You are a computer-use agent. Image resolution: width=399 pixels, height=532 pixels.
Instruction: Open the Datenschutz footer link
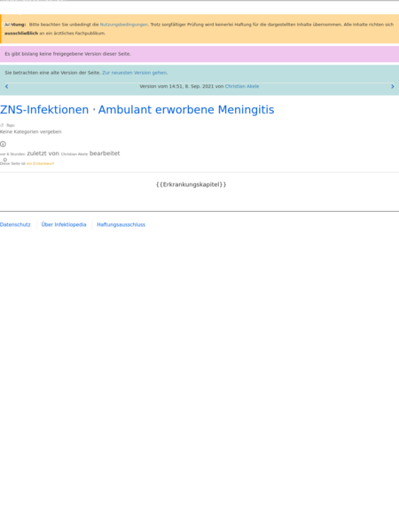click(x=15, y=224)
